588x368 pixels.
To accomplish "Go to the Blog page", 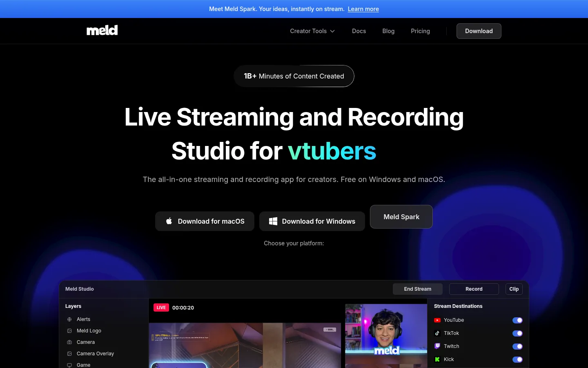I will pyautogui.click(x=388, y=31).
